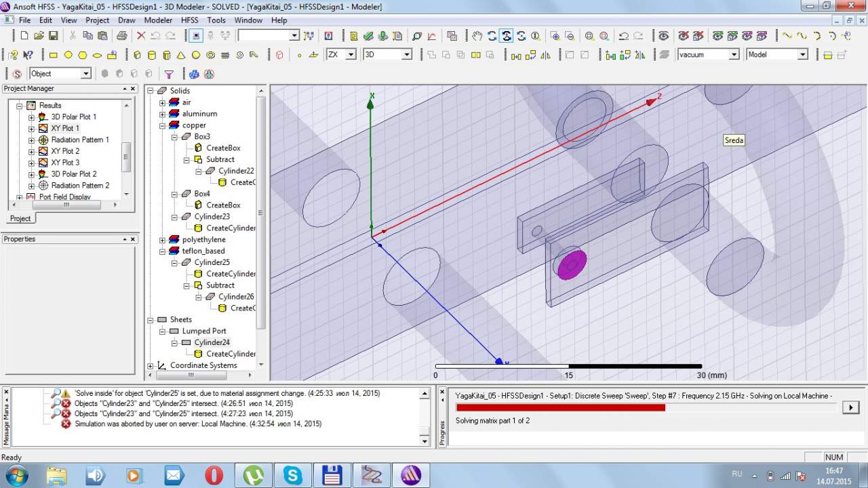Open the ZX drawing plane dropdown
Image resolution: width=868 pixels, height=488 pixels.
[x=351, y=55]
